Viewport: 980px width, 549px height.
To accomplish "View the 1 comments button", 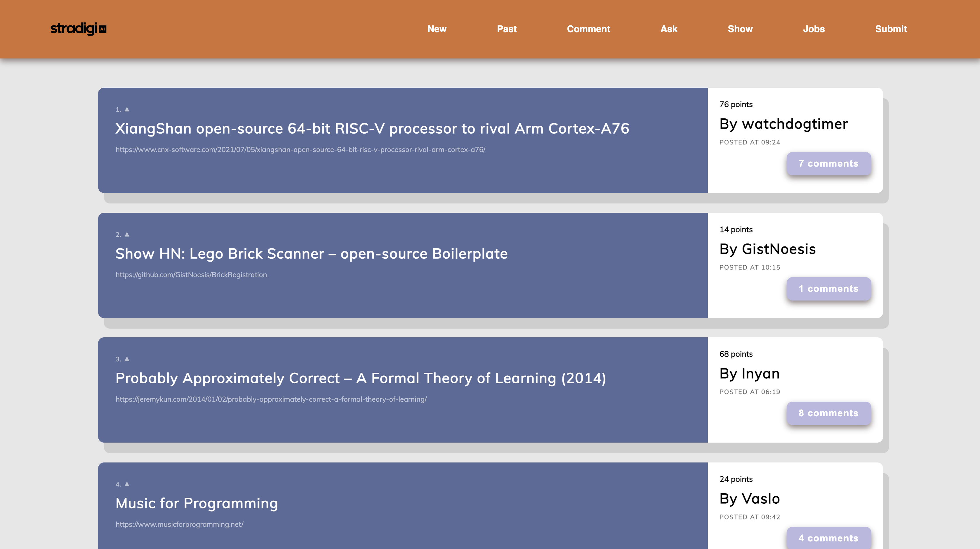I will pyautogui.click(x=828, y=289).
